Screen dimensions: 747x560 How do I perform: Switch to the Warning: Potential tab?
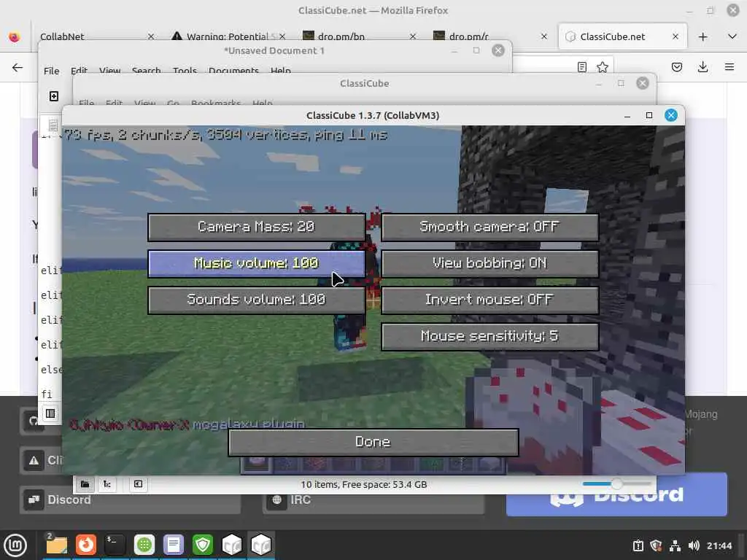tap(228, 36)
